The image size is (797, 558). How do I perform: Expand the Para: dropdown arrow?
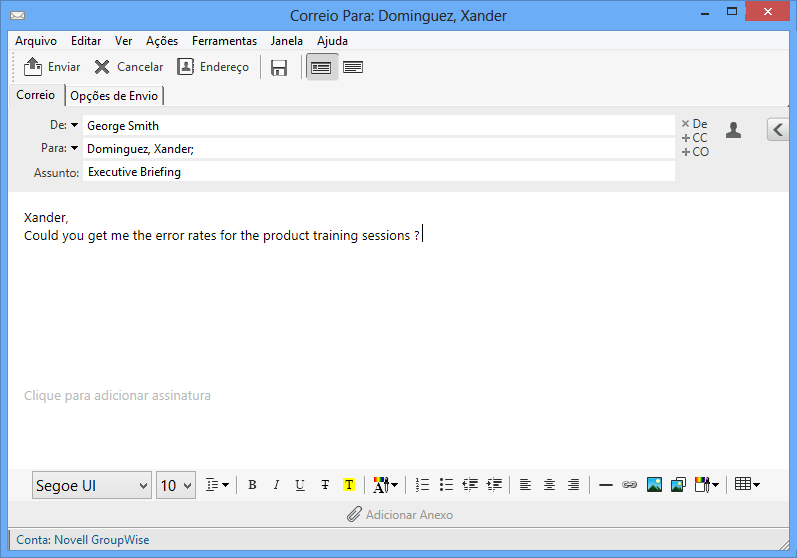click(74, 148)
